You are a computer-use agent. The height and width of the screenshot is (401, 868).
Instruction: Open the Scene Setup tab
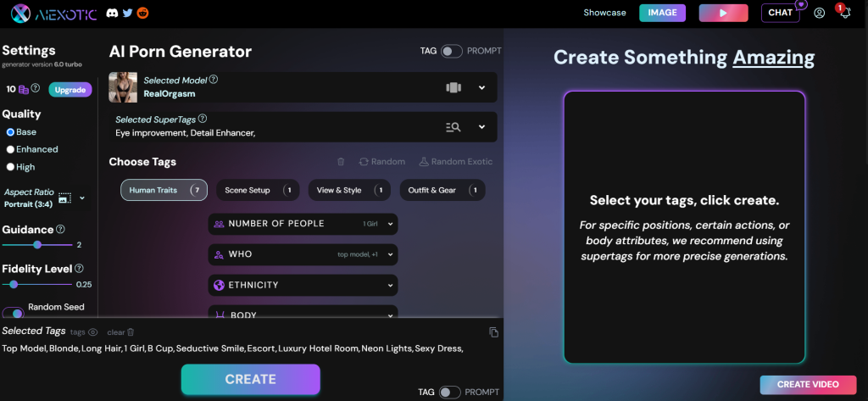[258, 190]
